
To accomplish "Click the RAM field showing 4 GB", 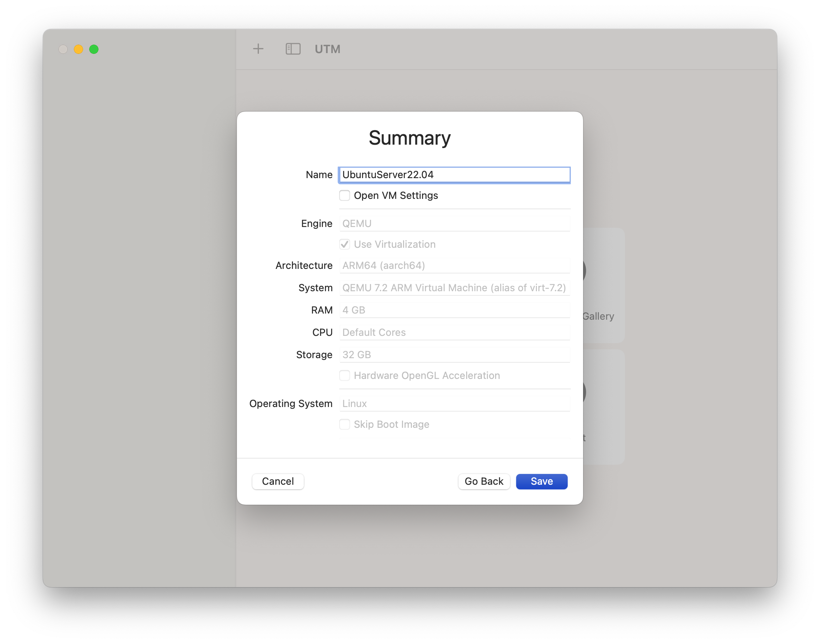I will [x=454, y=310].
